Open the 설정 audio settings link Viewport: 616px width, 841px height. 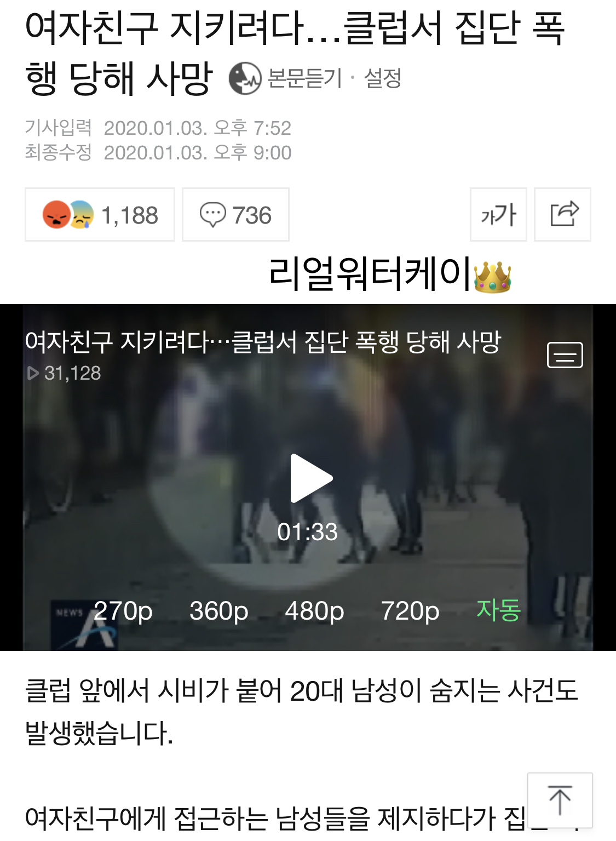(383, 78)
